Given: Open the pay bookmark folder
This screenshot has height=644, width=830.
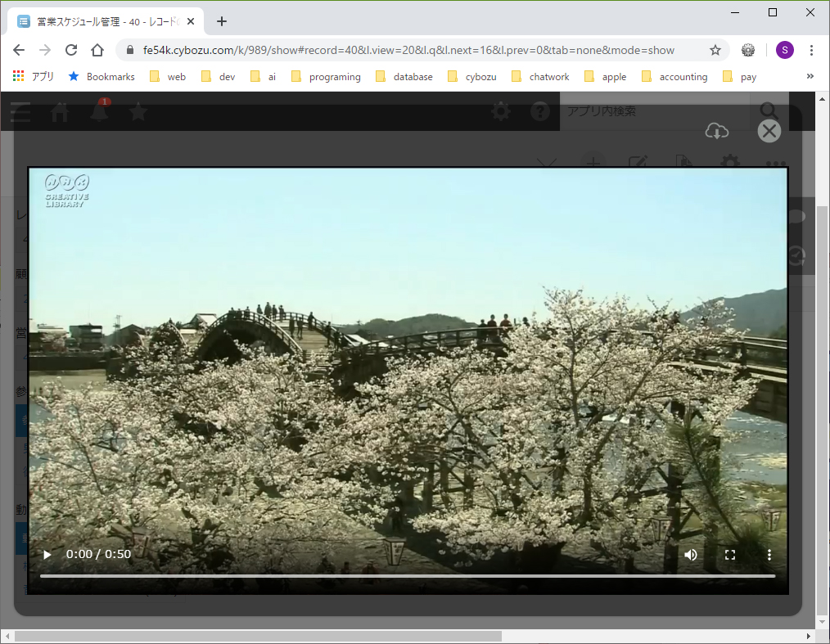Looking at the screenshot, I should coord(739,77).
